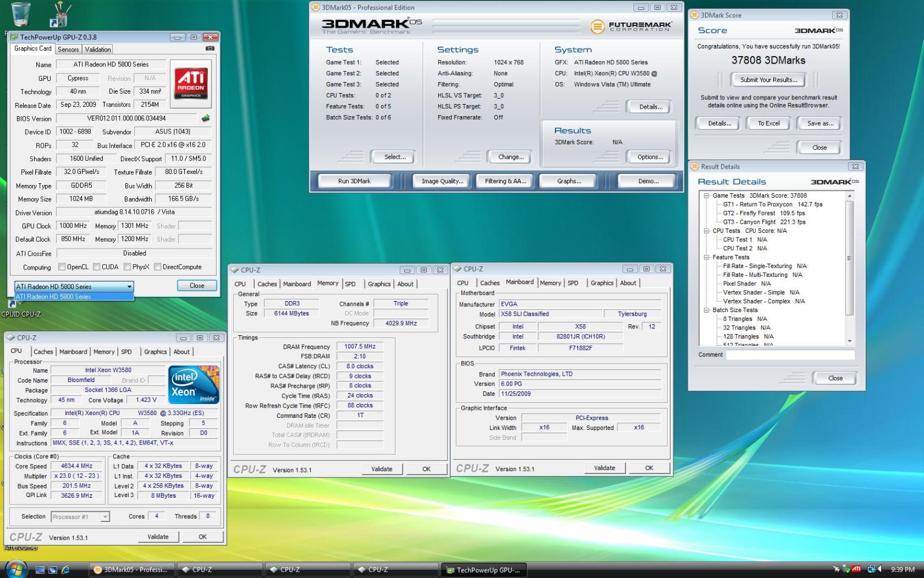Open the paintbrush shortcut desktop icon

(x=59, y=14)
